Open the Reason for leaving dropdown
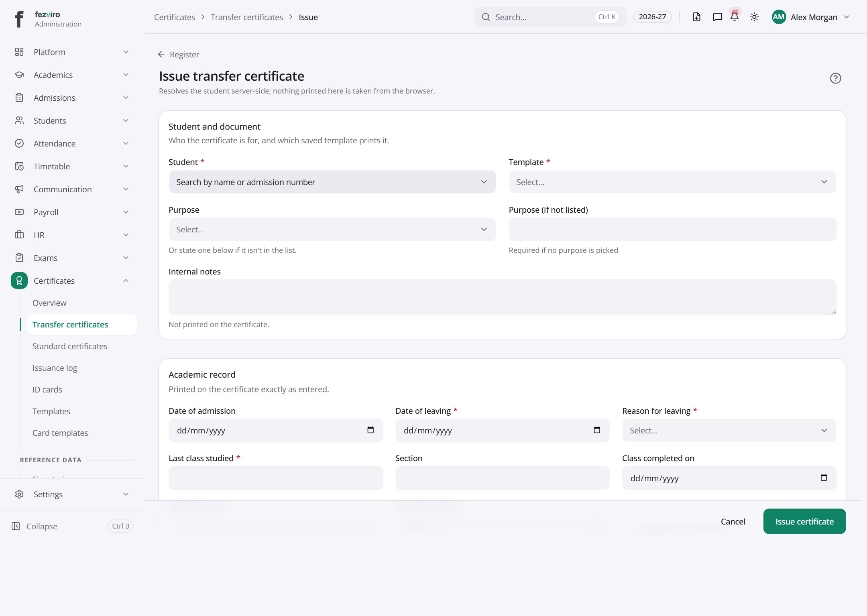 click(x=729, y=431)
